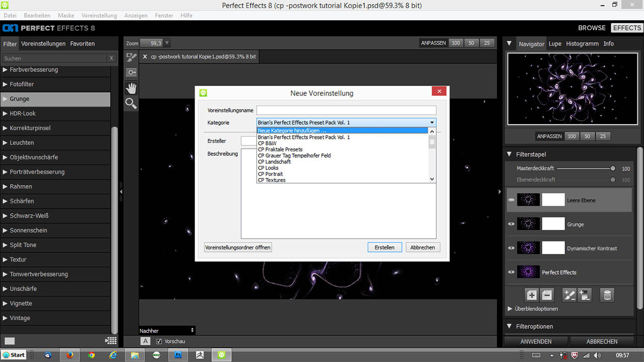Switch to the Histogramm tab
Screen dimensions: 644x362
click(x=582, y=44)
